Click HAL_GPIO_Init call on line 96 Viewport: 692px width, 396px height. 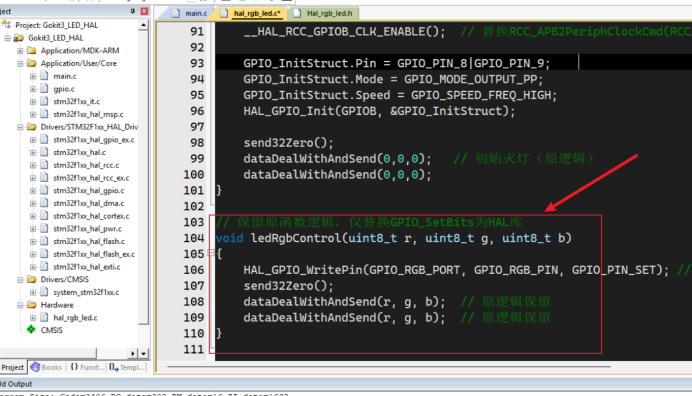point(379,111)
